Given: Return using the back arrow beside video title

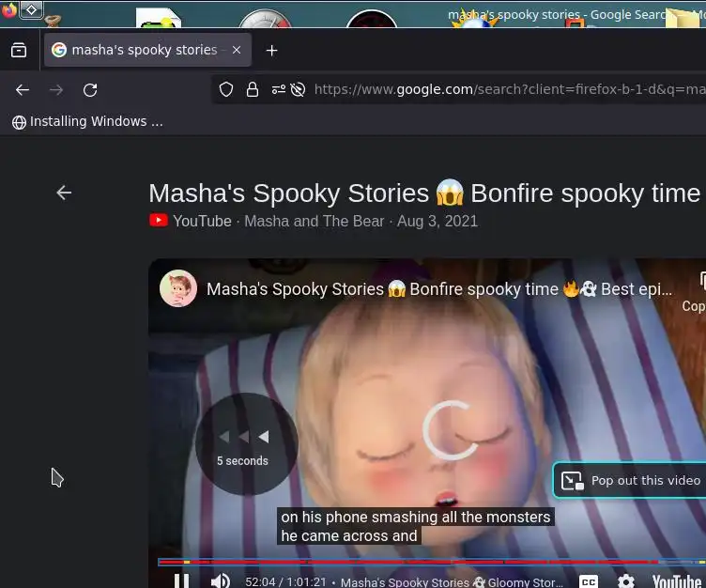Looking at the screenshot, I should point(64,193).
